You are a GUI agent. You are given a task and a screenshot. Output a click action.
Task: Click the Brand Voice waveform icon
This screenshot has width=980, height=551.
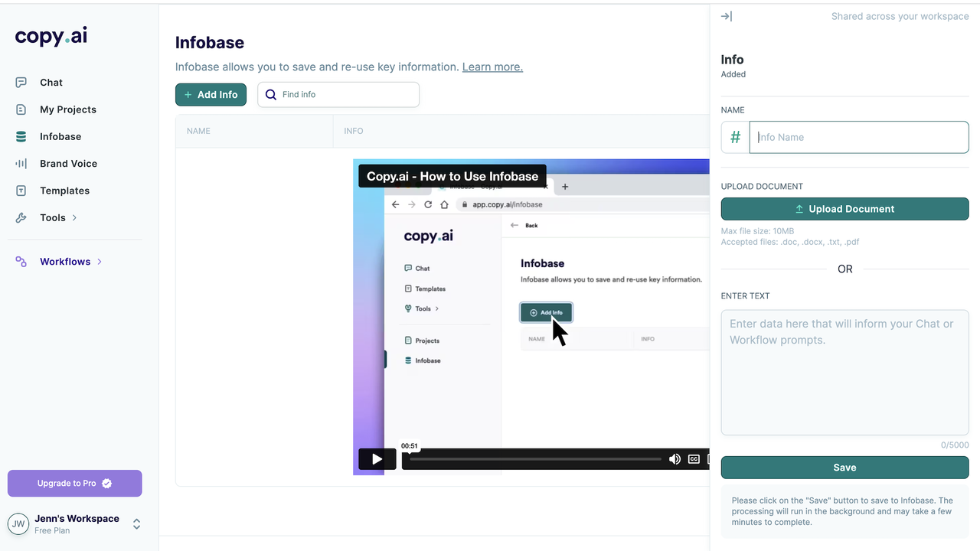click(x=21, y=164)
